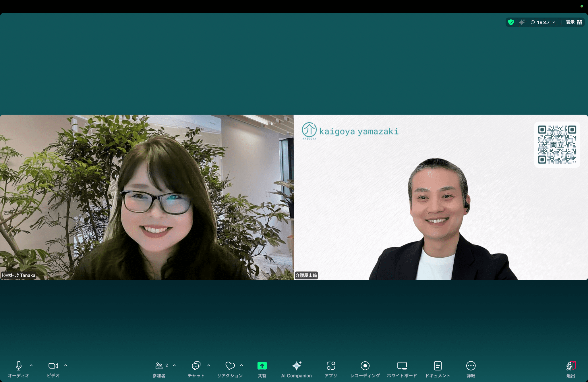The image size is (588, 382).
Task: Open reactions (リアクション) heart icon
Action: click(230, 366)
